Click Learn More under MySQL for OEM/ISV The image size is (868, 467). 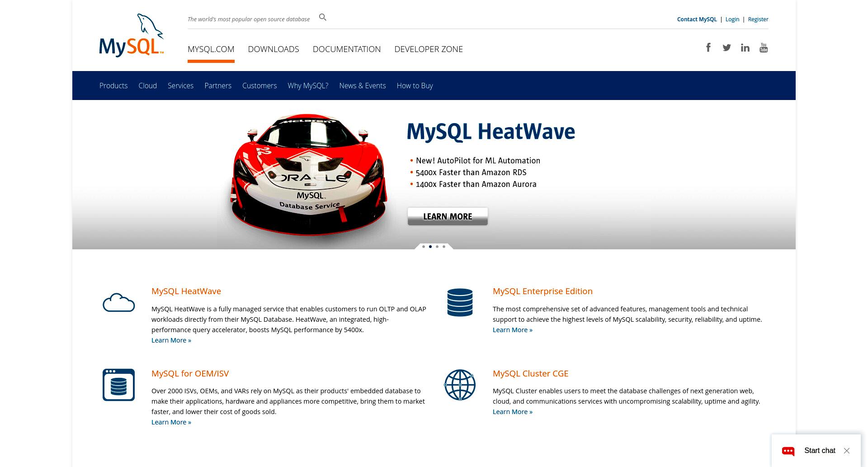click(171, 422)
